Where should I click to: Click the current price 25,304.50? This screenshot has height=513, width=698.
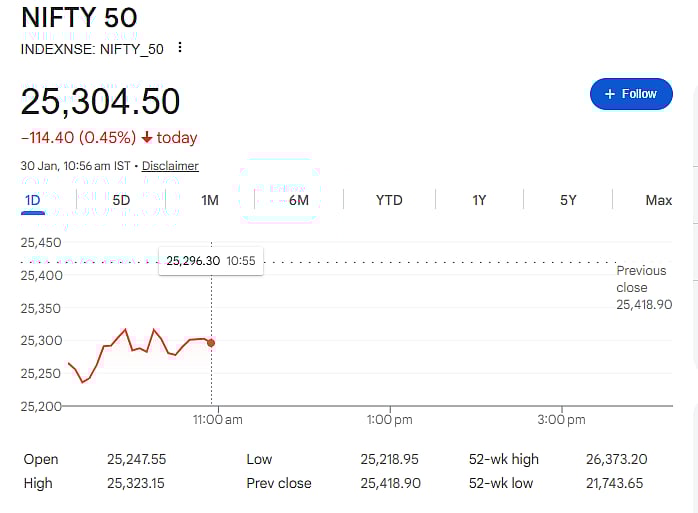[100, 101]
